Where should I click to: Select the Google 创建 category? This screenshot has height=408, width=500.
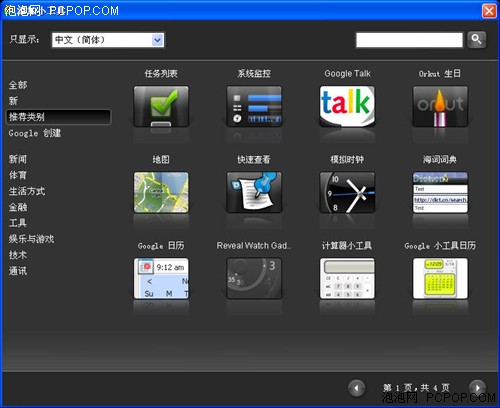(35, 133)
